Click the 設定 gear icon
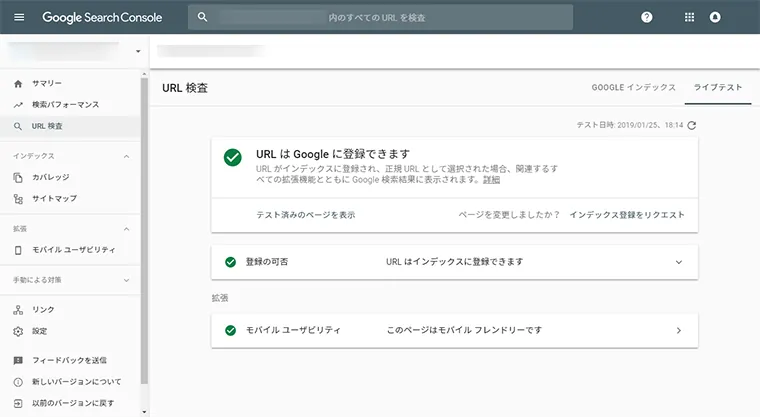This screenshot has width=760, height=417. tap(18, 331)
